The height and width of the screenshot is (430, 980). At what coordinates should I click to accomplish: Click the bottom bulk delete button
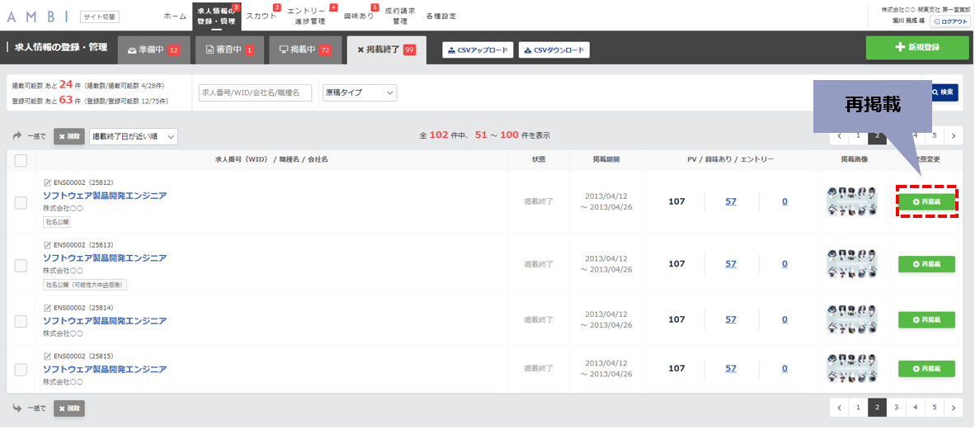(x=68, y=408)
